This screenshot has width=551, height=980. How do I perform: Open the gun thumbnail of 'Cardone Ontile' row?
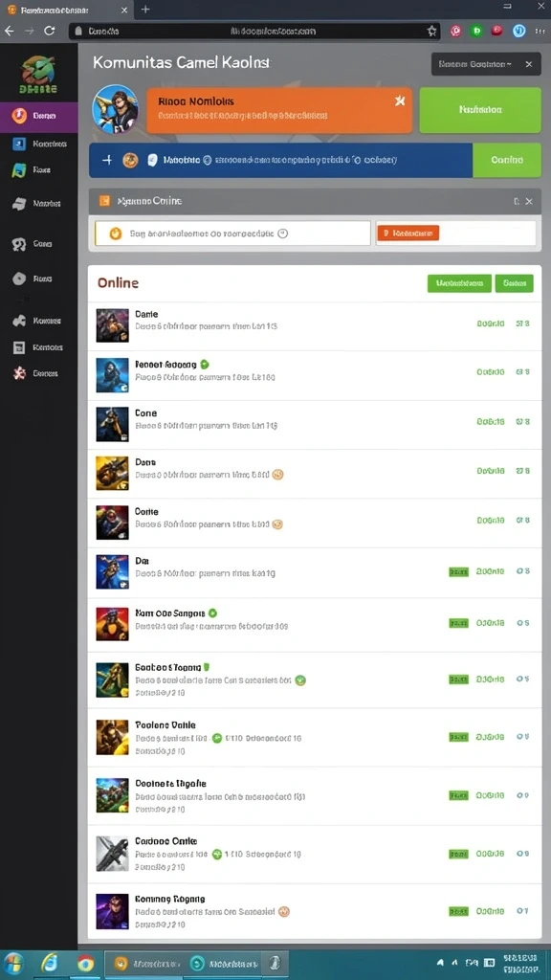[113, 854]
